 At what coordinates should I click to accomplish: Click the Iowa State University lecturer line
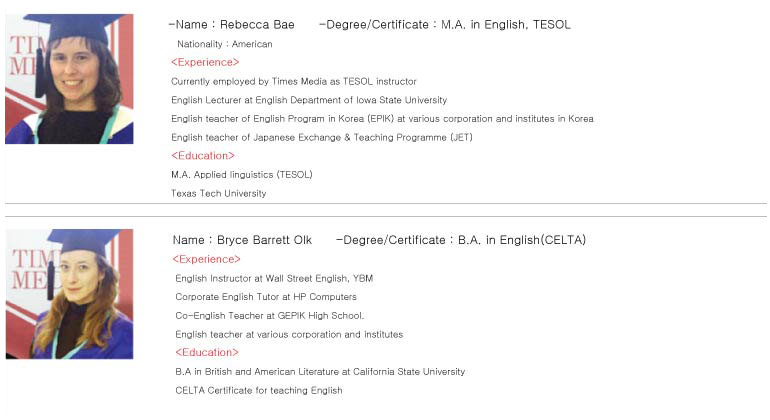tap(309, 100)
